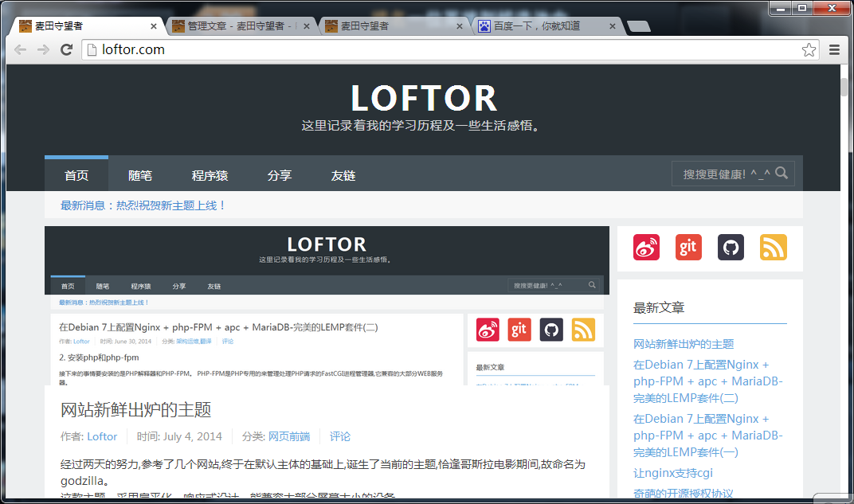This screenshot has width=854, height=504.
Task: Click the featured post screenshot thumbnail
Action: [x=327, y=307]
